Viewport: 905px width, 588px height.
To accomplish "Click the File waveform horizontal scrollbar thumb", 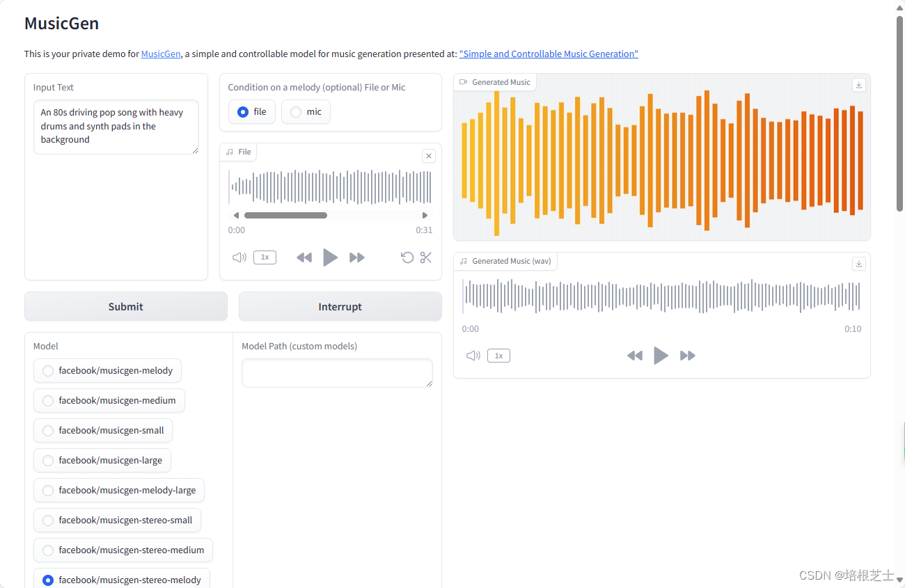I will tap(285, 215).
